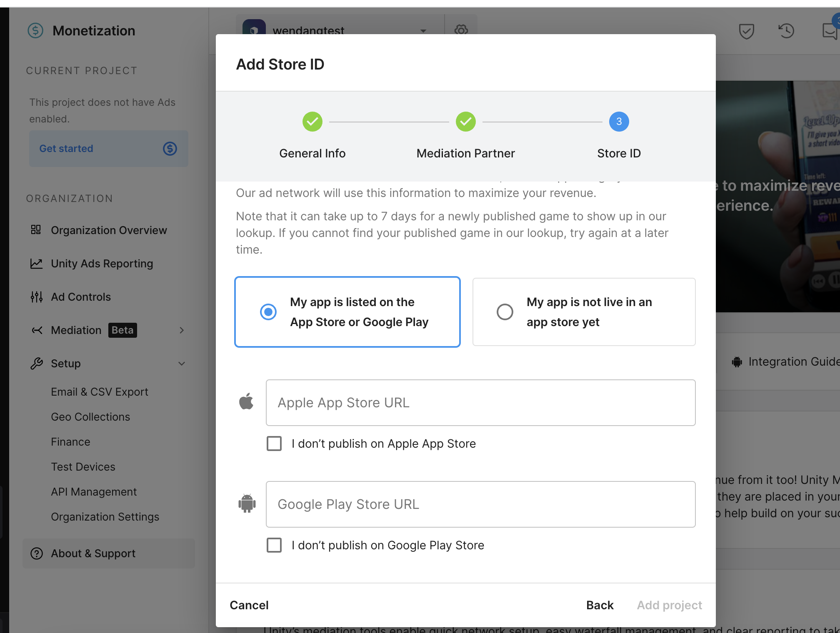
Task: Open API Management
Action: (x=94, y=492)
